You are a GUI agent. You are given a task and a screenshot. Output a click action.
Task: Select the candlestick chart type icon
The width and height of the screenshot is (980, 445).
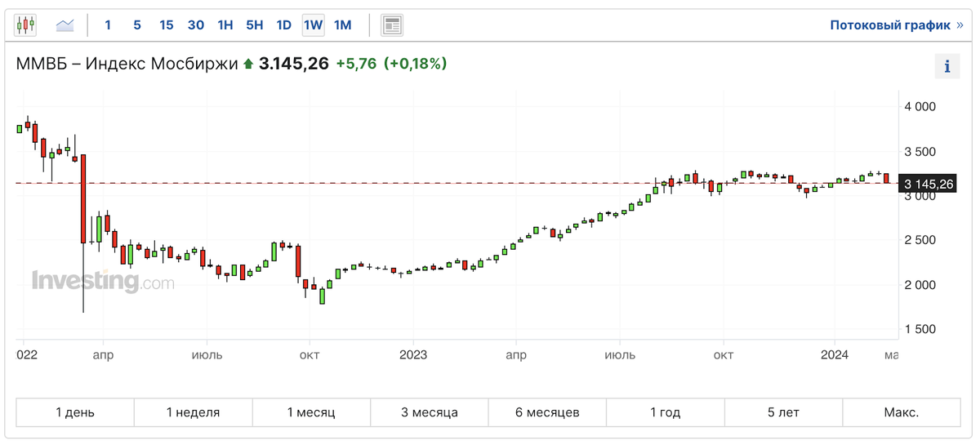click(25, 25)
